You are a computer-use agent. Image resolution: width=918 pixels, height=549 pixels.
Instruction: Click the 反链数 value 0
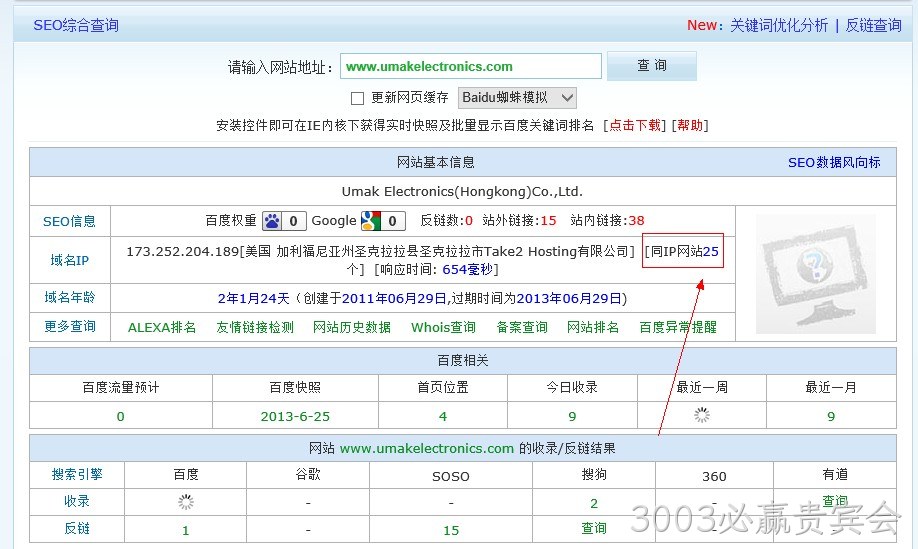[x=469, y=221]
